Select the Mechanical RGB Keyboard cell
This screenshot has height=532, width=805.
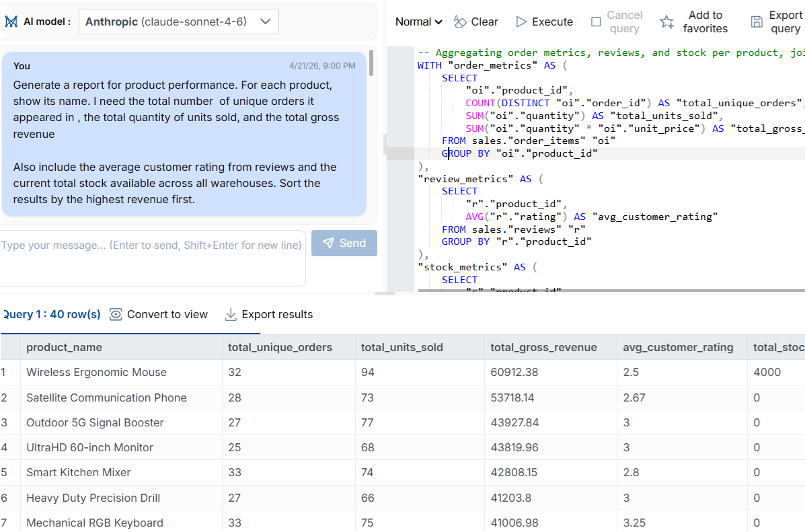pos(121,522)
